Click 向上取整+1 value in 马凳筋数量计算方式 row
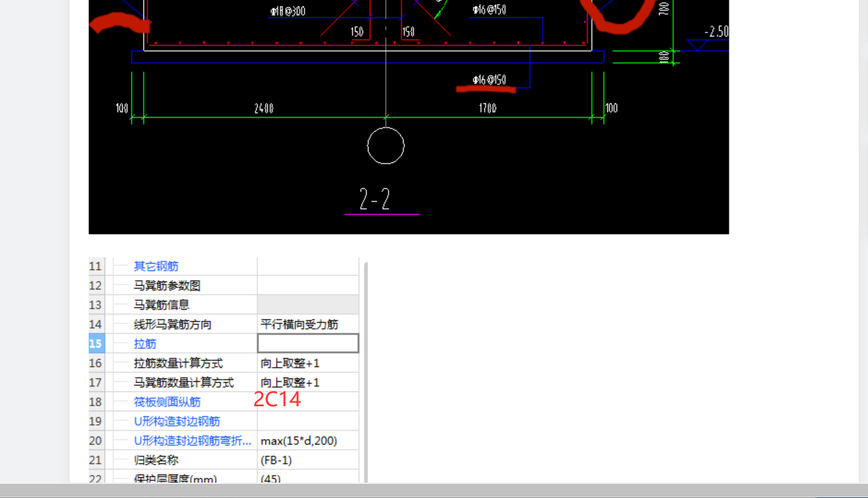This screenshot has height=498, width=868. tap(290, 382)
